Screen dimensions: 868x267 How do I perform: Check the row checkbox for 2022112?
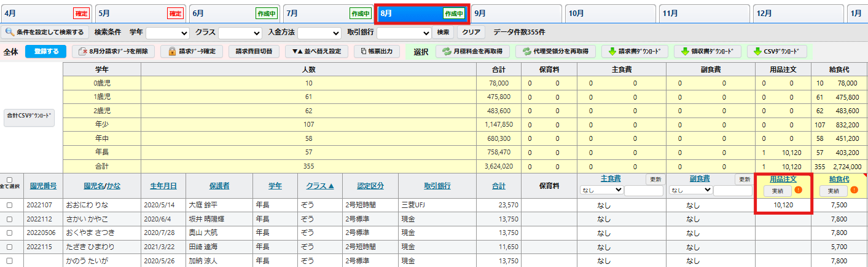tap(9, 219)
